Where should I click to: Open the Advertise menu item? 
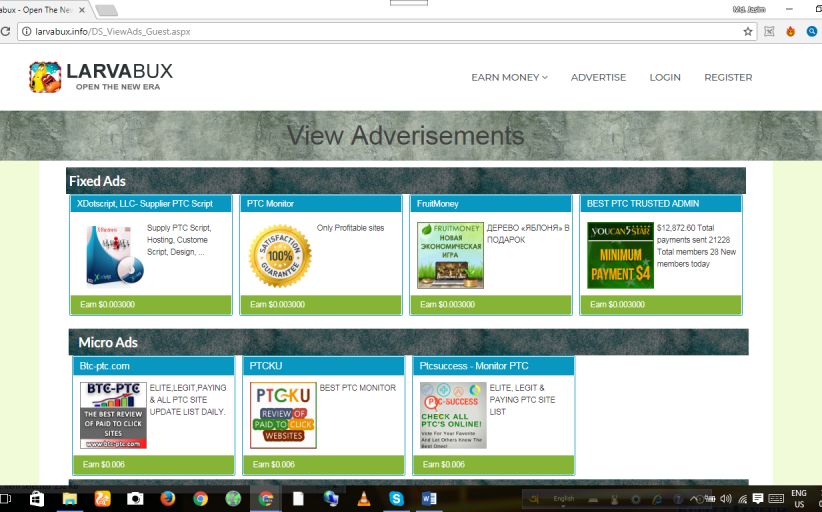coord(598,77)
